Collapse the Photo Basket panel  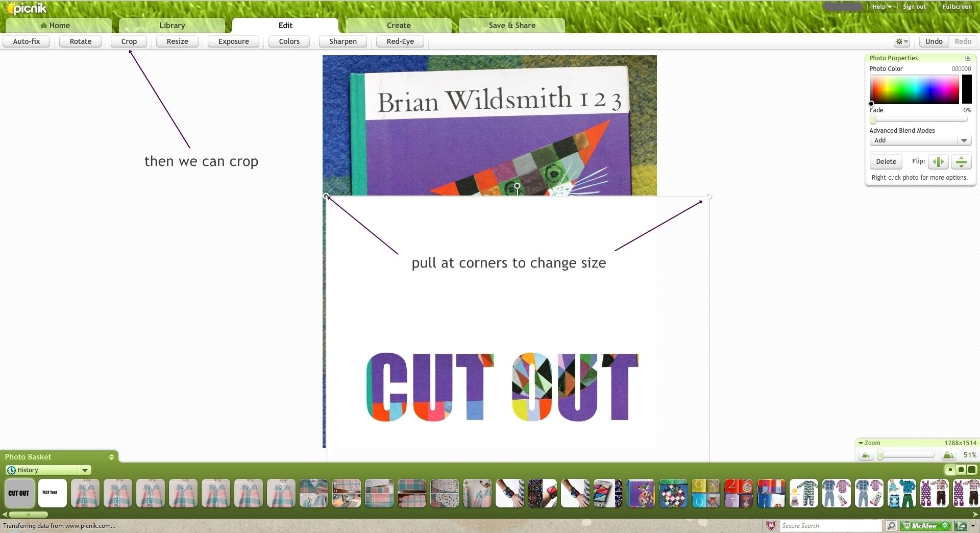point(111,457)
